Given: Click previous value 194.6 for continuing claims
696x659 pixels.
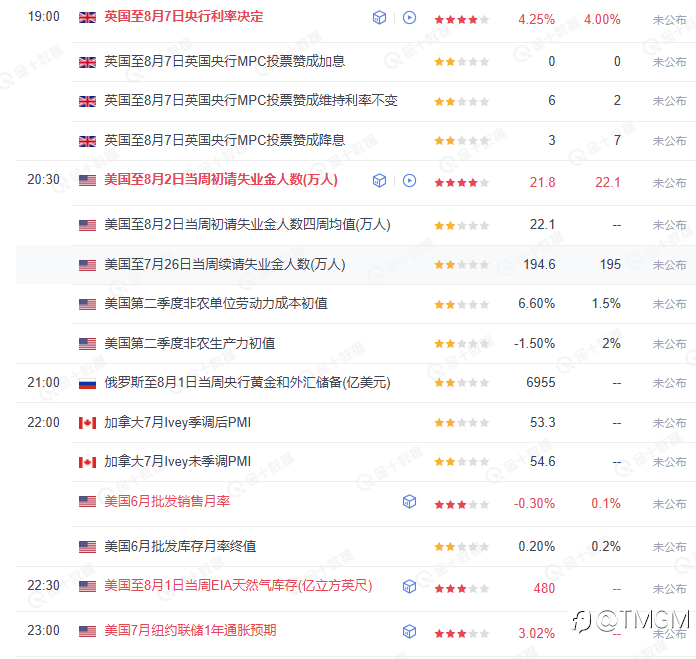Looking at the screenshot, I should 539,264.
